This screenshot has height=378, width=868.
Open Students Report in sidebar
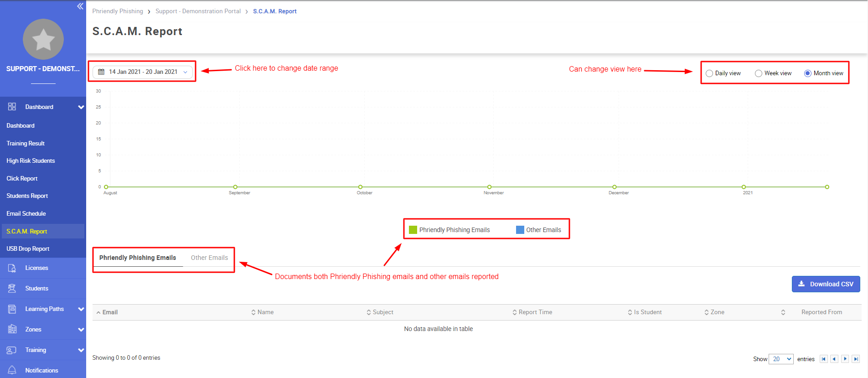tap(27, 196)
